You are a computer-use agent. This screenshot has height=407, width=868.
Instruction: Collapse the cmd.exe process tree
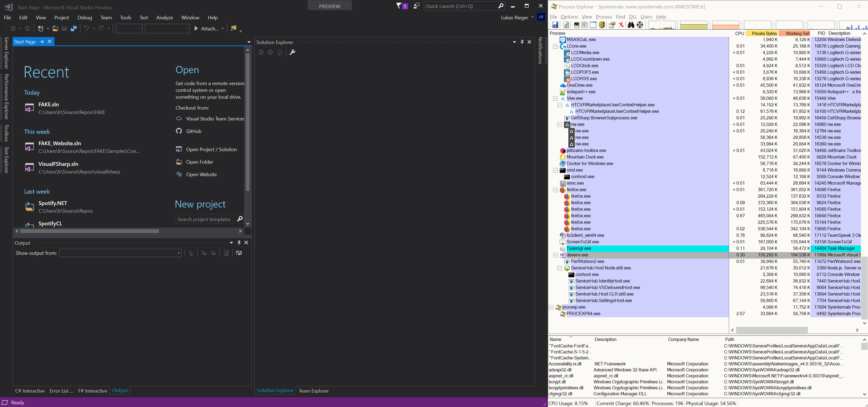pyautogui.click(x=555, y=170)
